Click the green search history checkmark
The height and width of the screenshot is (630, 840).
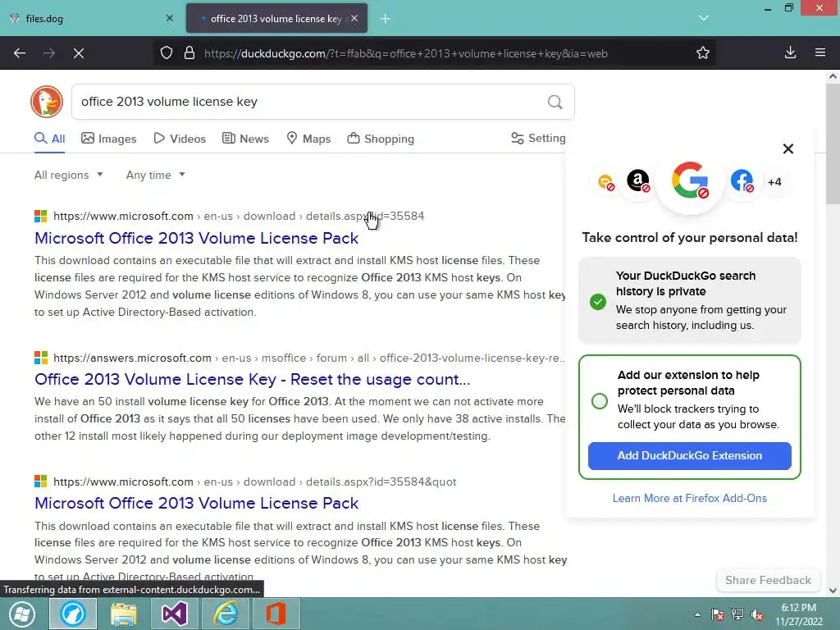(x=598, y=302)
